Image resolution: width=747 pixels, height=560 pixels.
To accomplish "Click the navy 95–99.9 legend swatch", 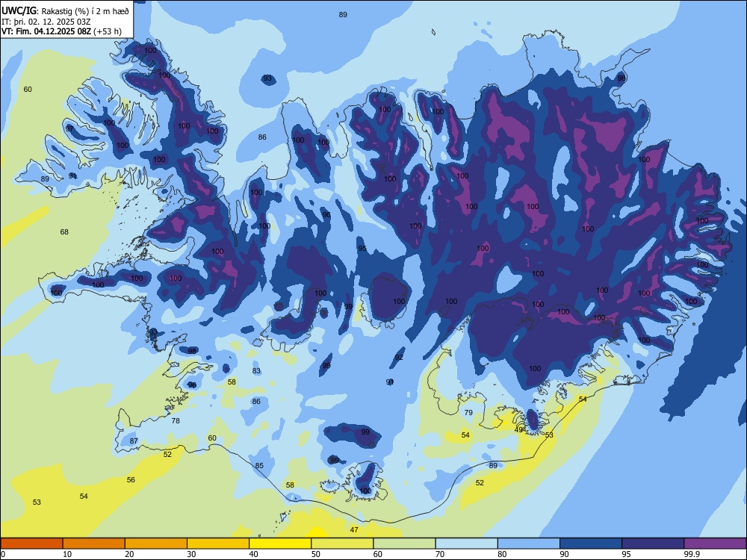I will tap(653, 544).
